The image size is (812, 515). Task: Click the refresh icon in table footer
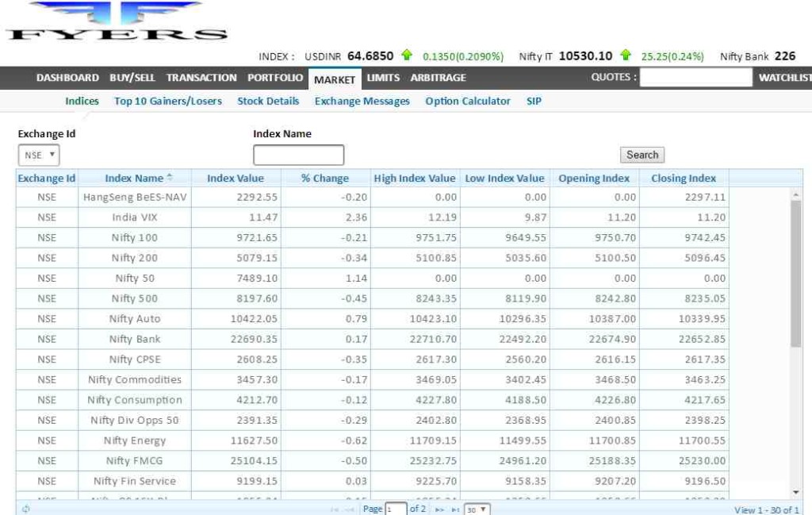25,509
